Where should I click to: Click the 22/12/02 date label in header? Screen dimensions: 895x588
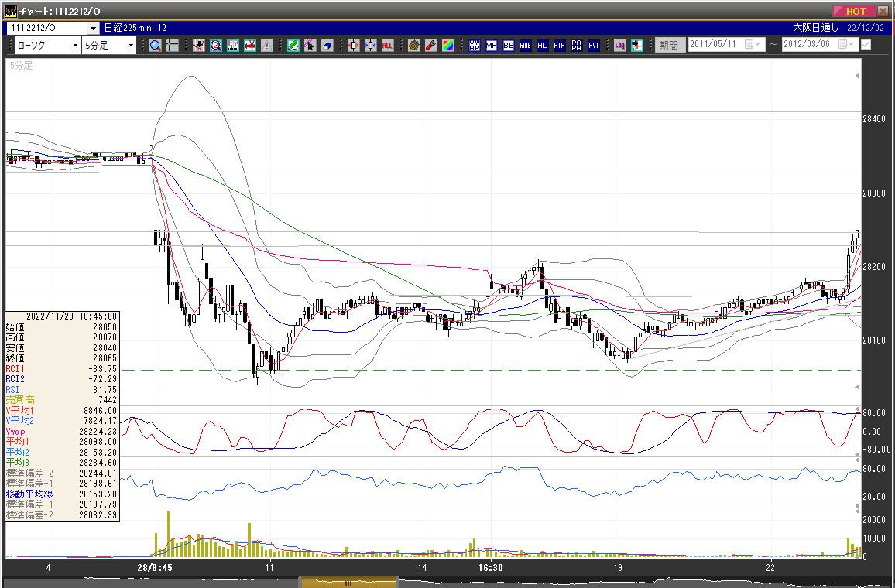[865, 27]
